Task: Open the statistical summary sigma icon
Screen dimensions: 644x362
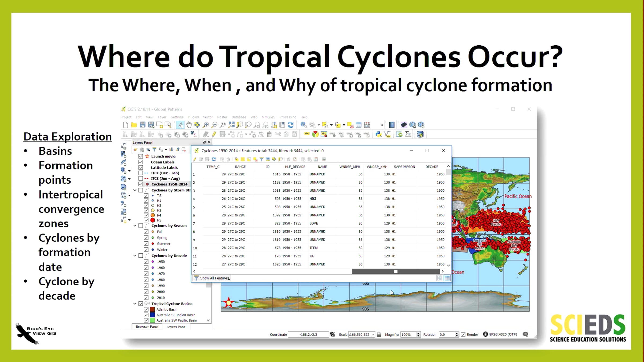Action: tap(408, 134)
